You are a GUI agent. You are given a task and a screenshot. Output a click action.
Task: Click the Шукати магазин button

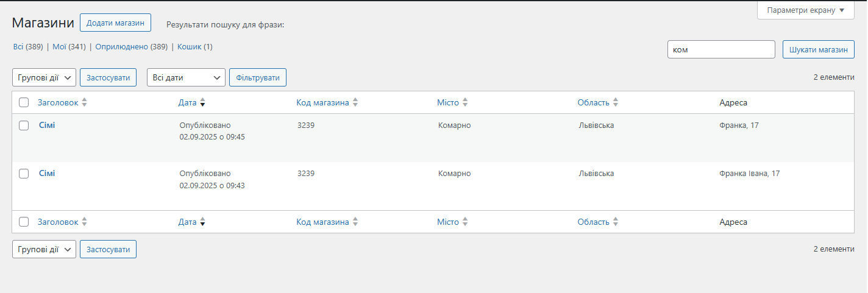tap(818, 49)
